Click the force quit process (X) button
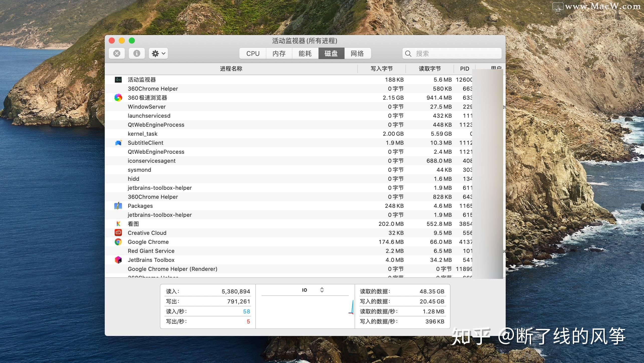 (117, 53)
